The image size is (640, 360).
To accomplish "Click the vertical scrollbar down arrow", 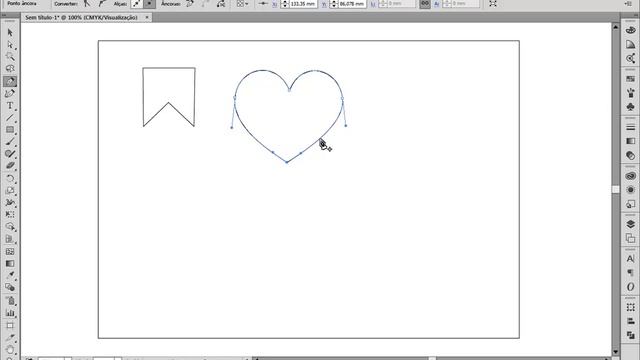I will (616, 352).
